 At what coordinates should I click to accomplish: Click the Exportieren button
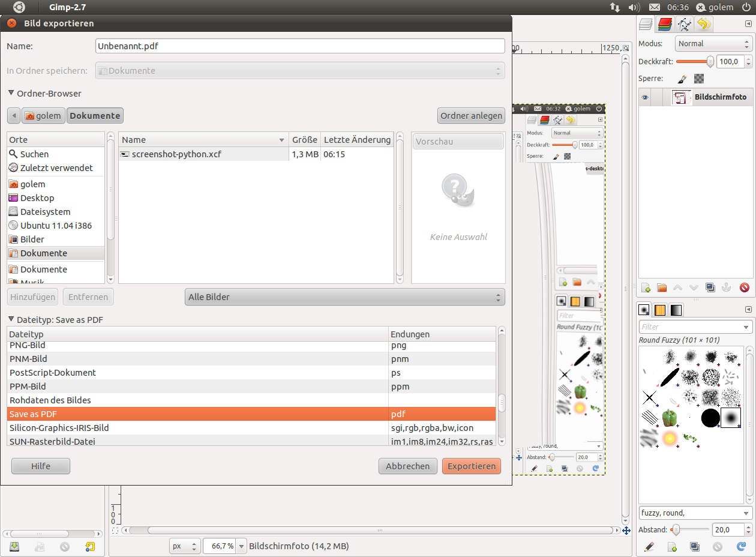click(471, 466)
